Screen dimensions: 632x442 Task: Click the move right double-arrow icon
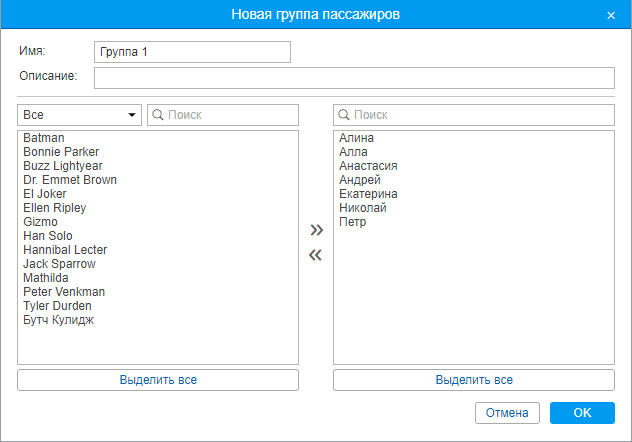coord(316,230)
